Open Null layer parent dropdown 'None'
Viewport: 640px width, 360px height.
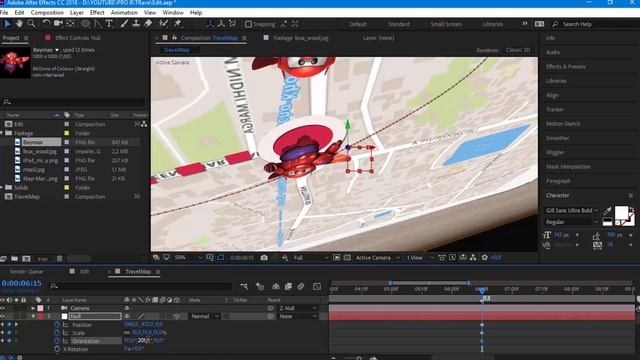[298, 316]
